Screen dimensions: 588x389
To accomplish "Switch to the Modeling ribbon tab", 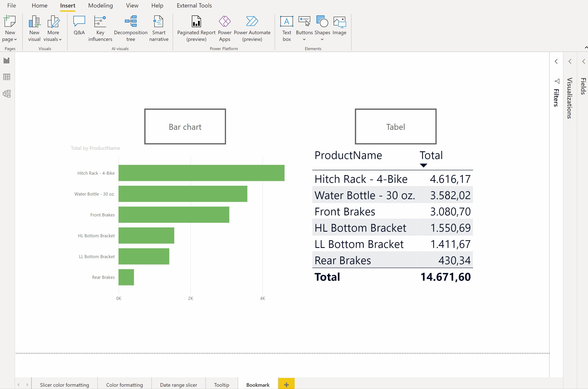I will click(100, 5).
